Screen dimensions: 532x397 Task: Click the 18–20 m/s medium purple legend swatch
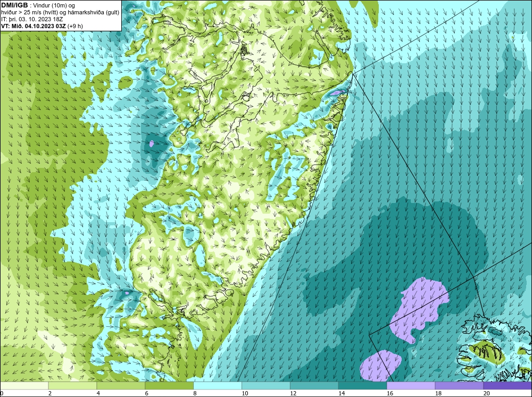coord(459,386)
